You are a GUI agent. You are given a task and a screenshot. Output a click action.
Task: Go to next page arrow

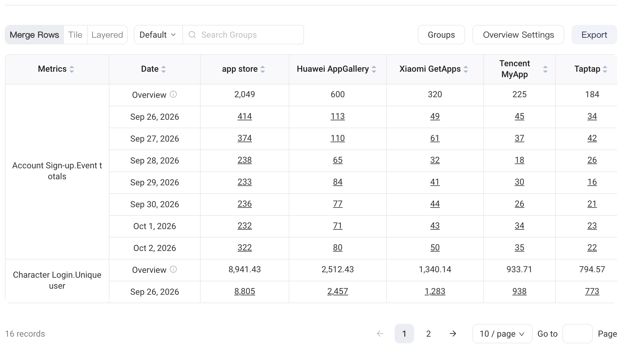coord(453,334)
